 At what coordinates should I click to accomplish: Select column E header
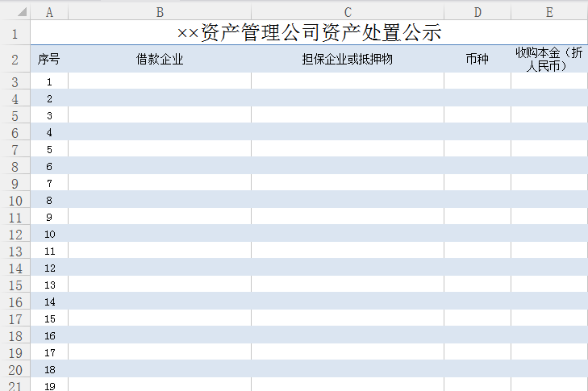[x=549, y=12]
